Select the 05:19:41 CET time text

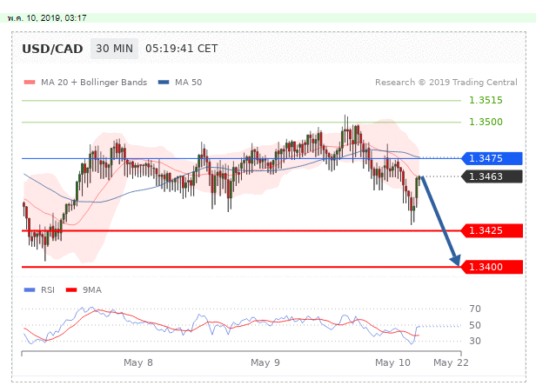(x=182, y=49)
